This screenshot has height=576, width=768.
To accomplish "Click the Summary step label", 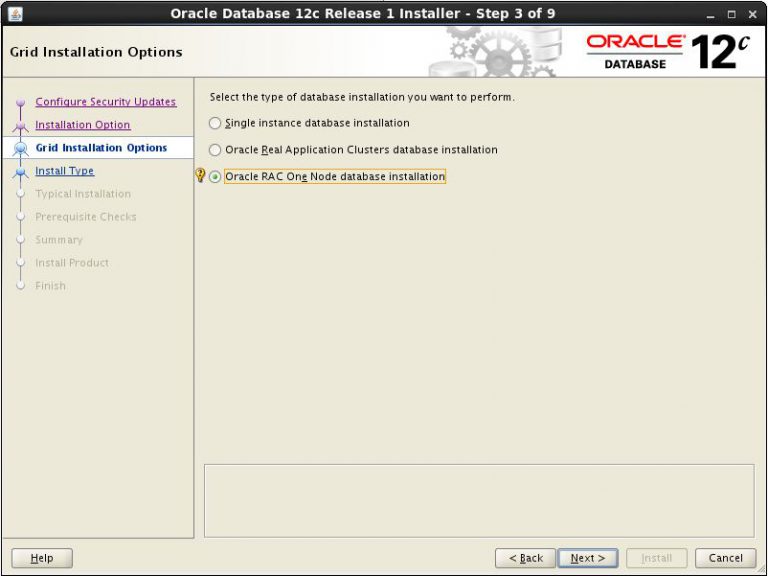I will pyautogui.click(x=59, y=240).
